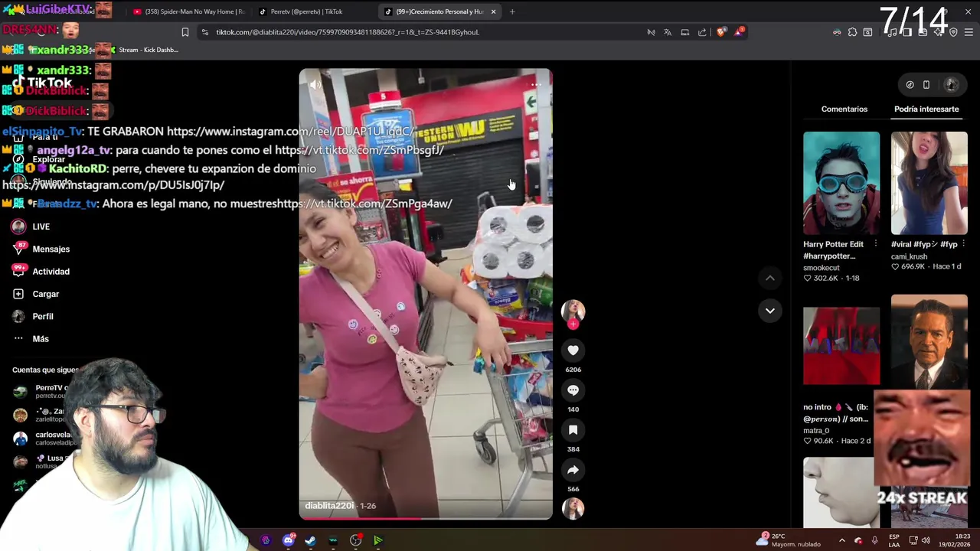The width and height of the screenshot is (980, 551).
Task: Open the smookecut creator link
Action: [822, 268]
